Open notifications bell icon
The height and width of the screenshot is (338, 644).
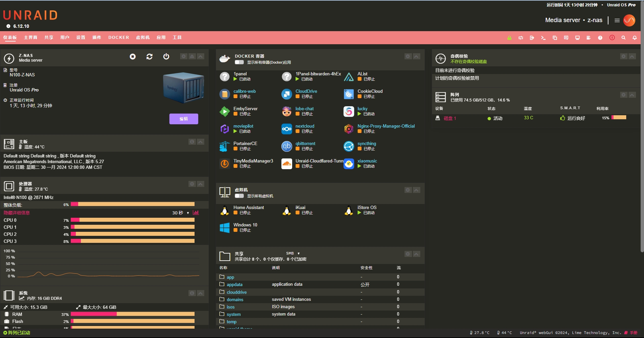[635, 38]
